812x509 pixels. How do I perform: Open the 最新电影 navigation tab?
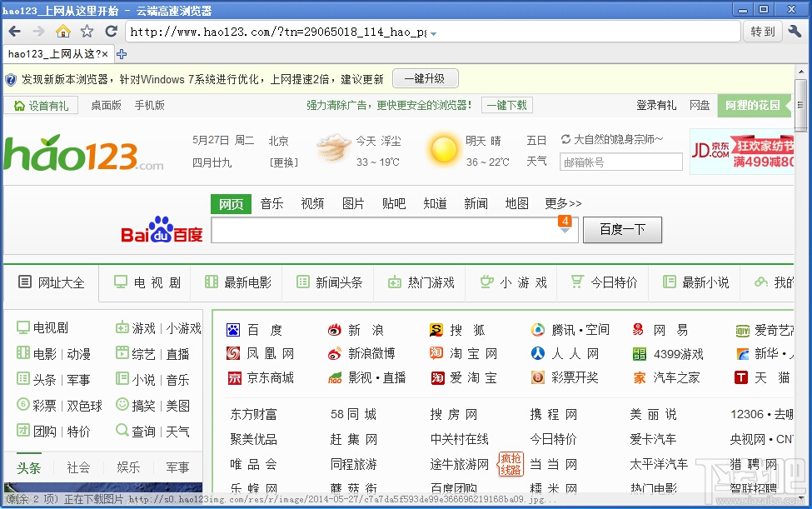238,282
